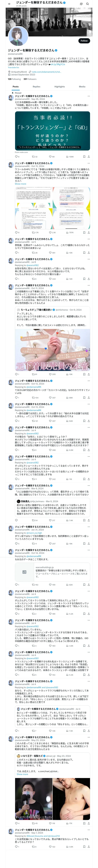
Task: Open search using the magnifier icon
Action: (x=88, y=4)
